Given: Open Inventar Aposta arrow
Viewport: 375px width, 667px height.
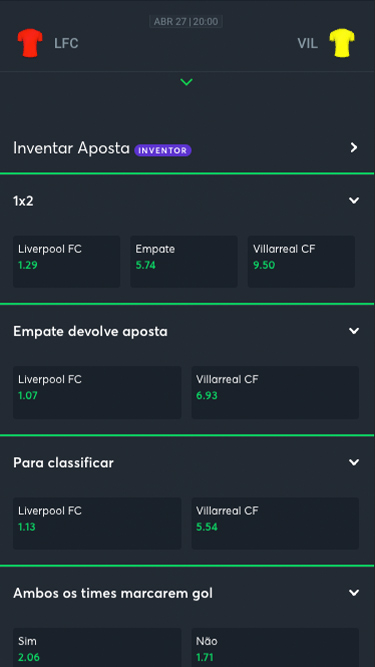Looking at the screenshot, I should coord(354,148).
